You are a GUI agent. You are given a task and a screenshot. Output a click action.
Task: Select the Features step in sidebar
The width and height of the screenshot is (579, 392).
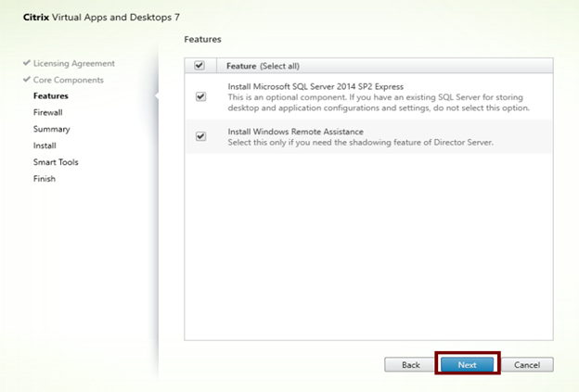(51, 95)
